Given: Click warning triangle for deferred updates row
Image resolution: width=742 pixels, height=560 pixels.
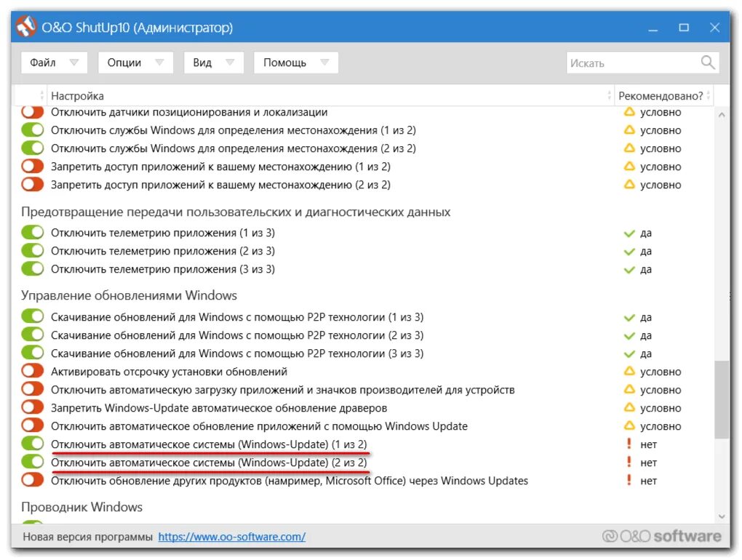Looking at the screenshot, I should pos(629,372).
